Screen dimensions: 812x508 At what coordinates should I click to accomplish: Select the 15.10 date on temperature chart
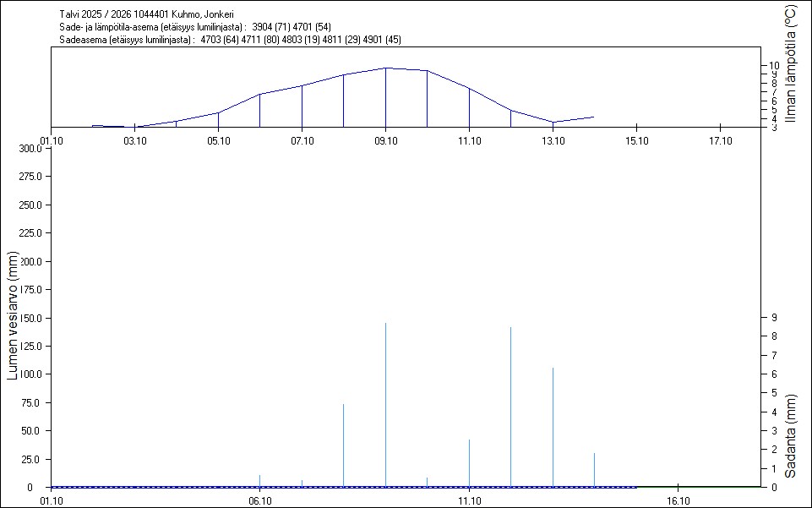636,140
